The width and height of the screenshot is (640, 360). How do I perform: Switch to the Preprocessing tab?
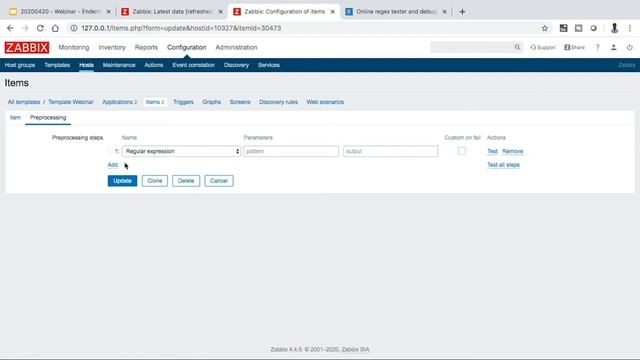[48, 118]
